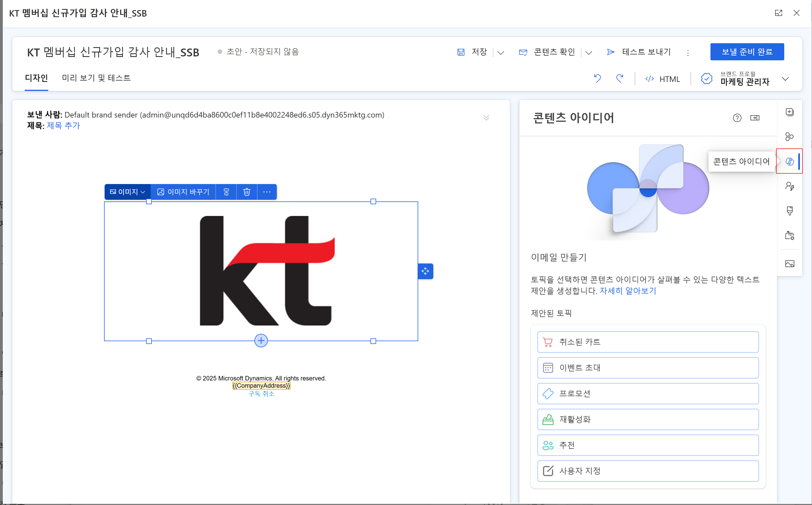This screenshot has width=812, height=505.
Task: Open the Elements add icon in side rail
Action: 790,112
